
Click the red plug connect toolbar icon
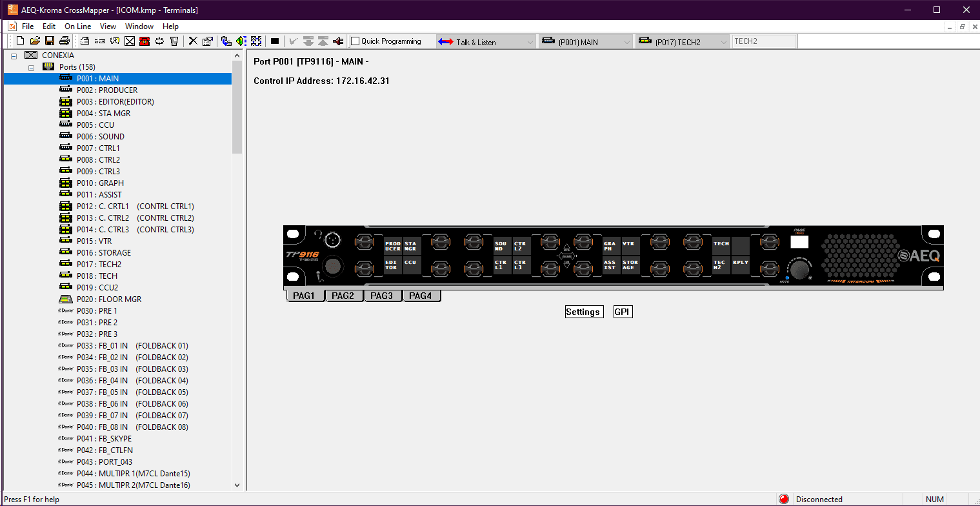338,41
